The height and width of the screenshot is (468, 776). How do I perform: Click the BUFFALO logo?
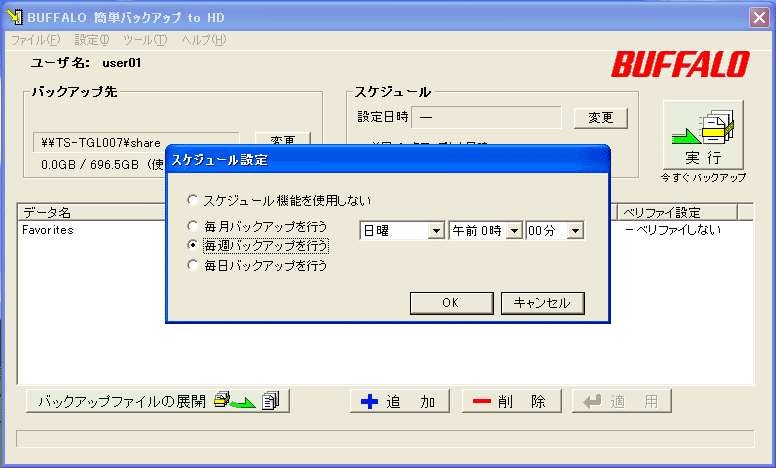680,64
